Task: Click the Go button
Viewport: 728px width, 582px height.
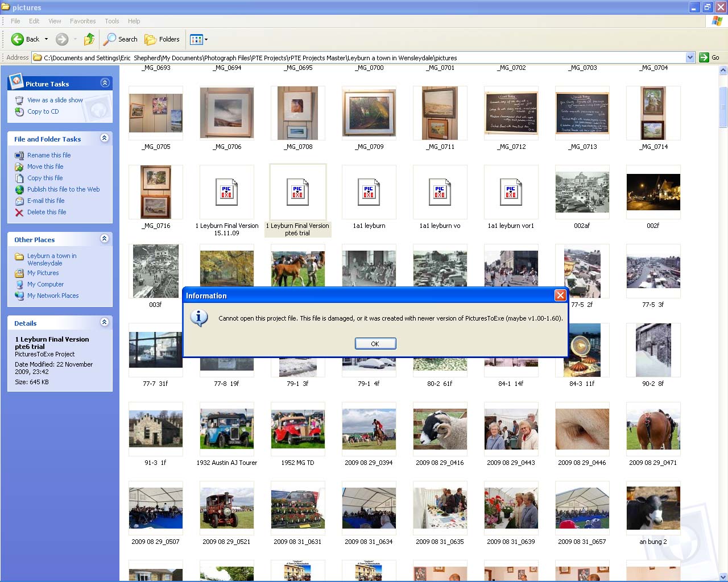Action: [709, 57]
